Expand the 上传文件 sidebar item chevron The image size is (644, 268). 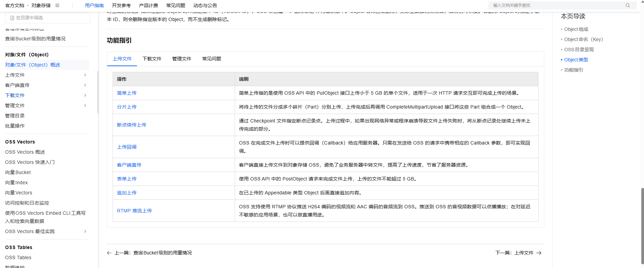85,75
